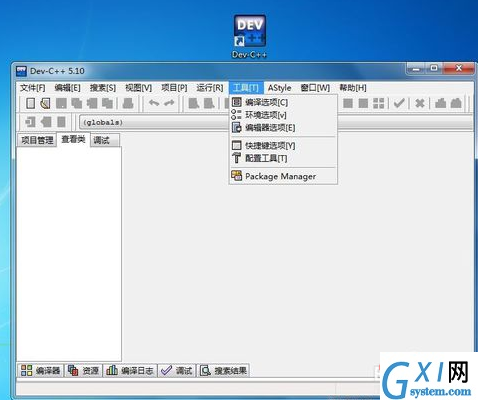The height and width of the screenshot is (400, 478).
Task: Close the highlighted 工具[T] menu
Action: tap(246, 88)
